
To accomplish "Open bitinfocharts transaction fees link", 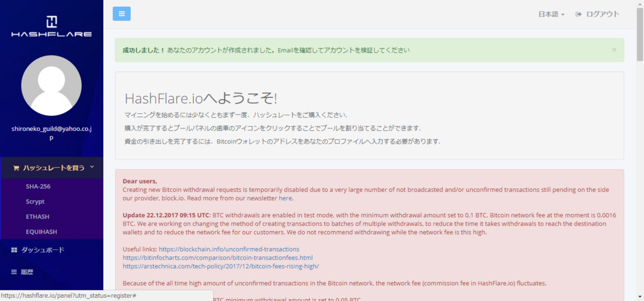I will pyautogui.click(x=218, y=258).
